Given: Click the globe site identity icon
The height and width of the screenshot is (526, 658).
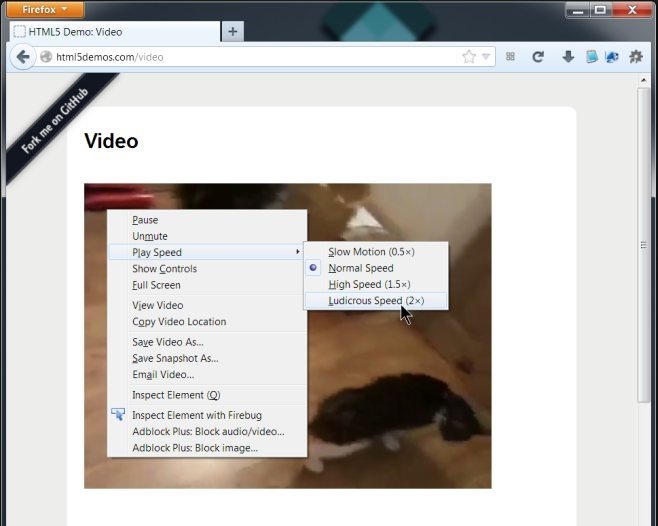Looking at the screenshot, I should point(46,57).
